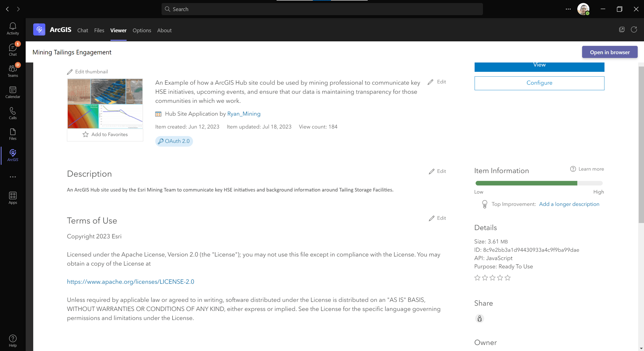Screen dimensions: 644x351
Task: Open Teams in the sidebar
Action: 13,71
